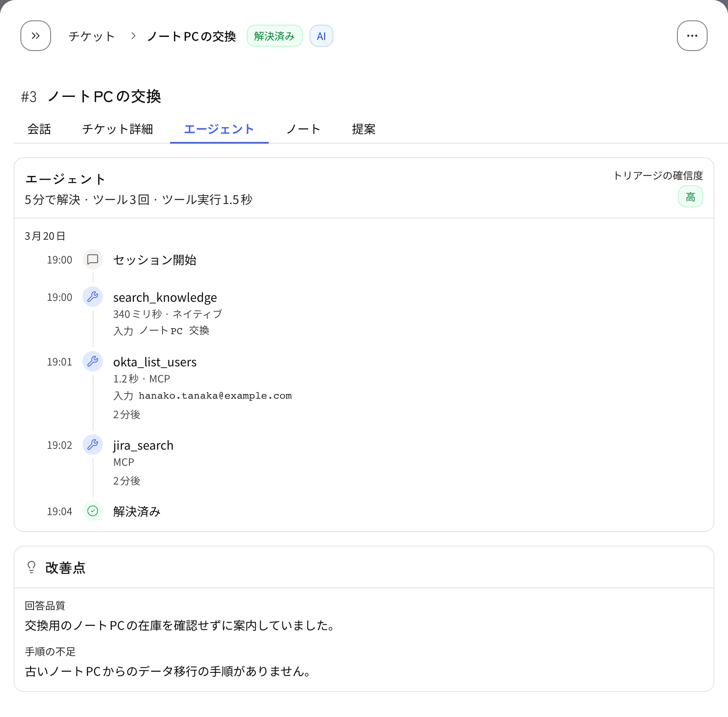Open the 提案 tab
728x717 pixels.
tap(364, 129)
